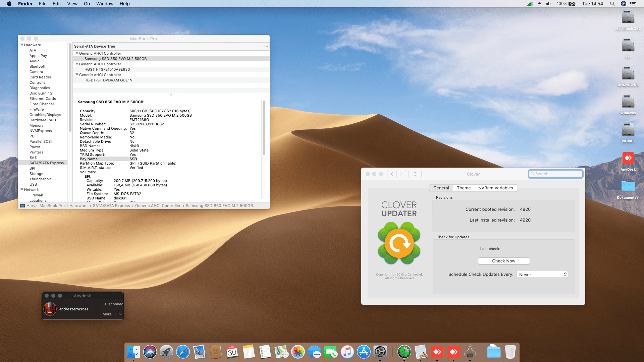Collapse the Network section in sidebar
Viewport: 644px width, 362px height.
22,190
